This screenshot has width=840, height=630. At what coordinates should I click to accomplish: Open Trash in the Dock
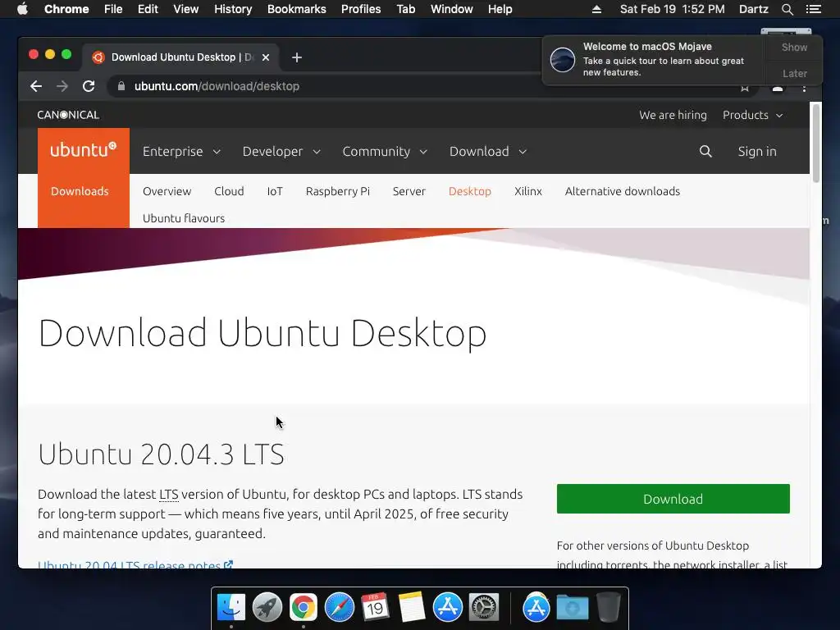point(608,608)
